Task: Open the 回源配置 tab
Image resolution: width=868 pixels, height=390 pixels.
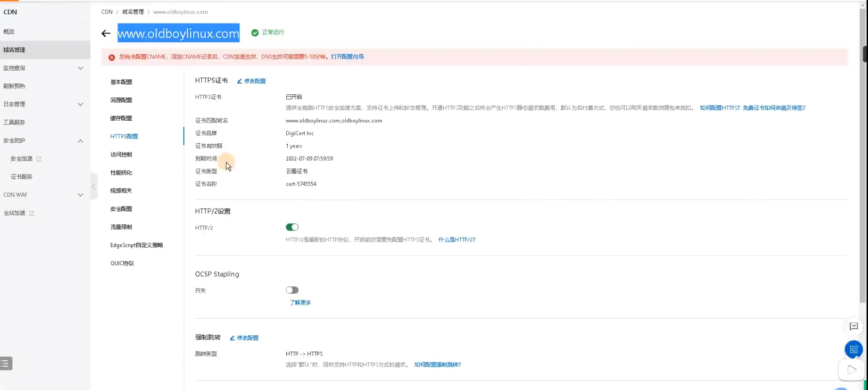Action: 121,100
